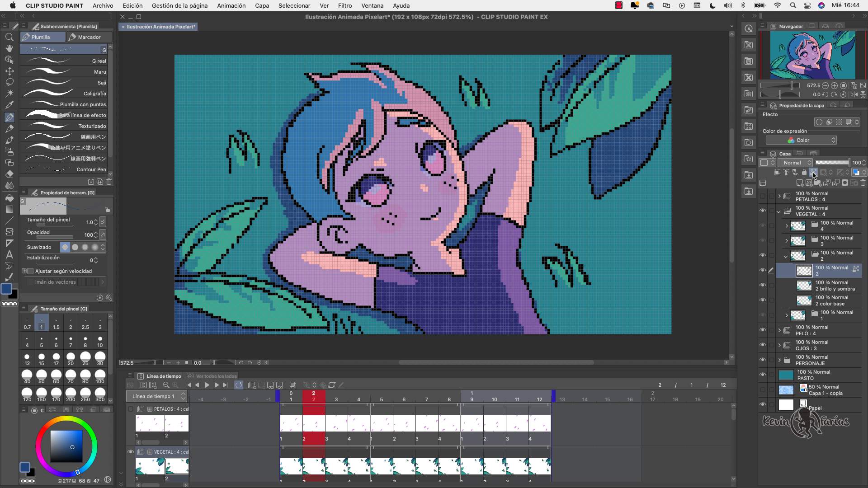Select the Auto select magic wand tool
The width and height of the screenshot is (868, 488).
[9, 94]
